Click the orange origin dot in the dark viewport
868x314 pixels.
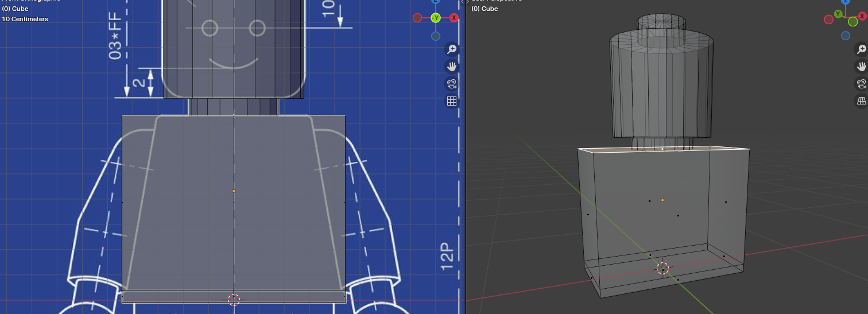(662, 200)
